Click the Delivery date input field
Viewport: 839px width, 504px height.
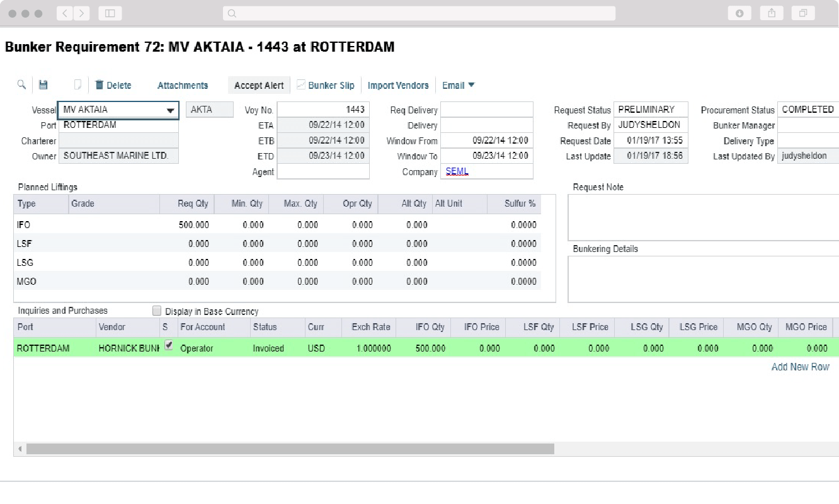click(x=486, y=125)
